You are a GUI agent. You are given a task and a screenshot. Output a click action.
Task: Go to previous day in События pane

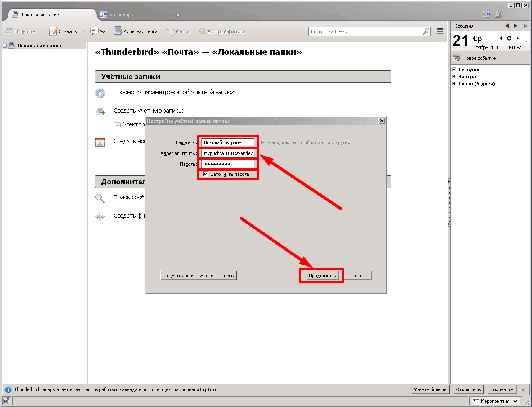507,26
